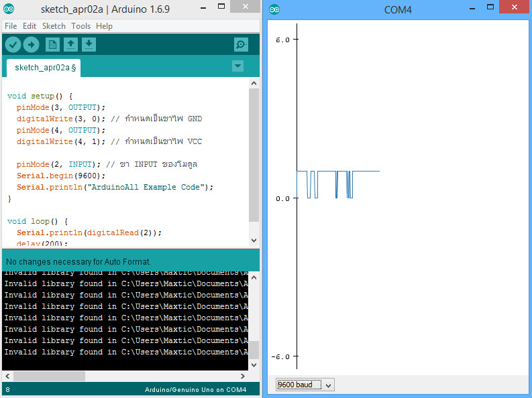Click the console scroll down arrow
This screenshot has width=532, height=398.
[254, 364]
